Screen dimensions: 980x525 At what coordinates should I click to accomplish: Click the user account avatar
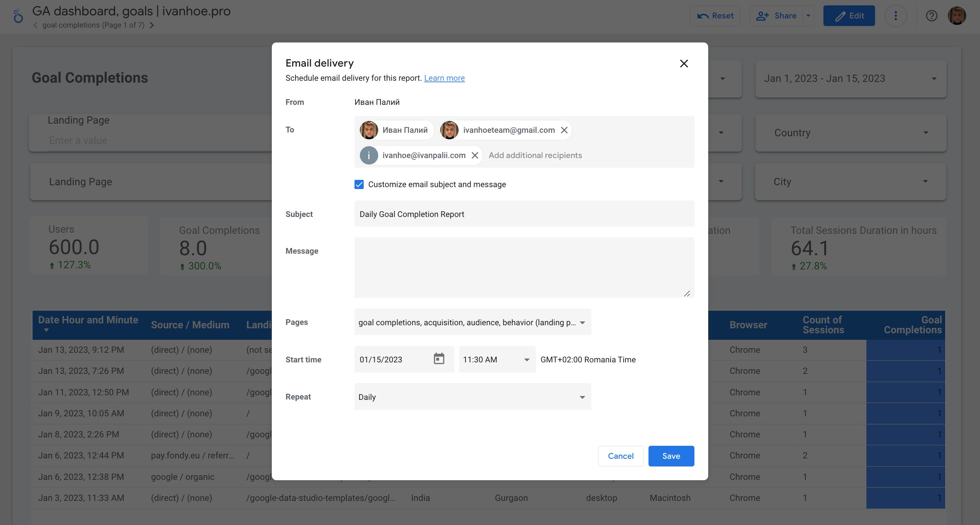957,16
